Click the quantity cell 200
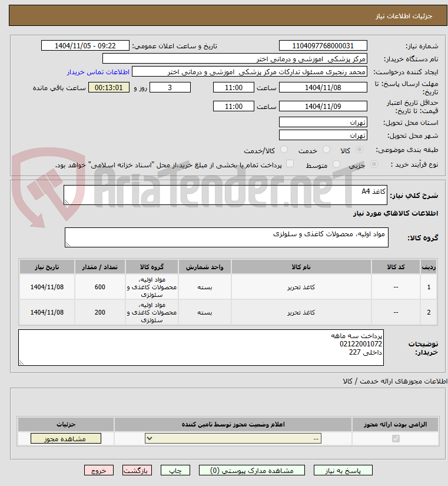 pyautogui.click(x=99, y=312)
